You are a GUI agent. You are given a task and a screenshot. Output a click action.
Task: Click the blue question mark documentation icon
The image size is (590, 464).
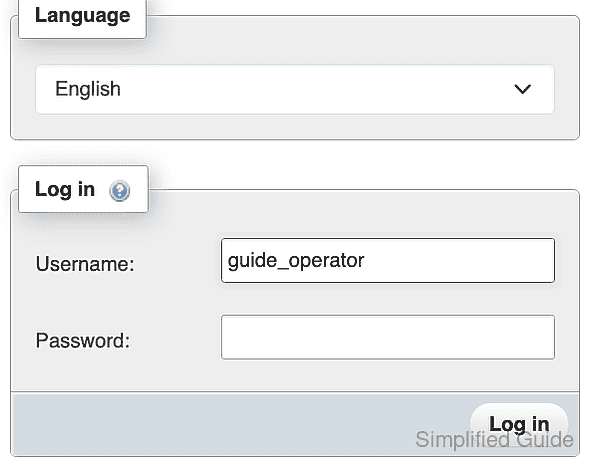(x=120, y=191)
